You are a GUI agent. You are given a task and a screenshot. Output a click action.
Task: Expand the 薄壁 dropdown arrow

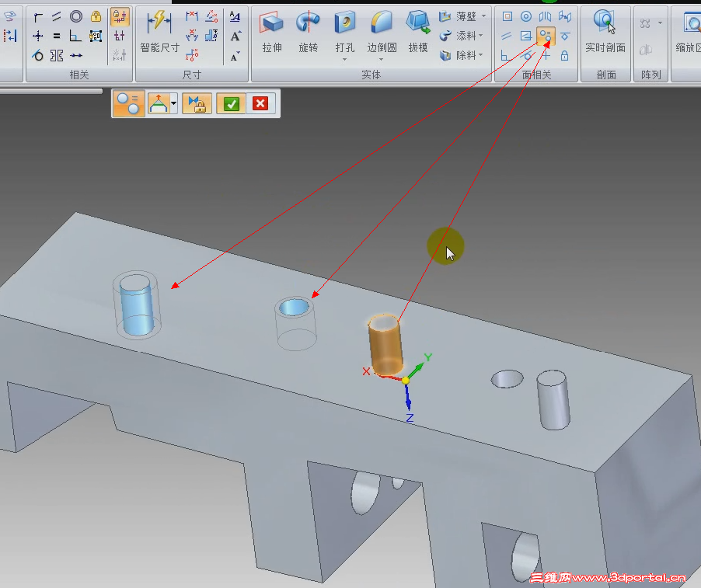[483, 16]
